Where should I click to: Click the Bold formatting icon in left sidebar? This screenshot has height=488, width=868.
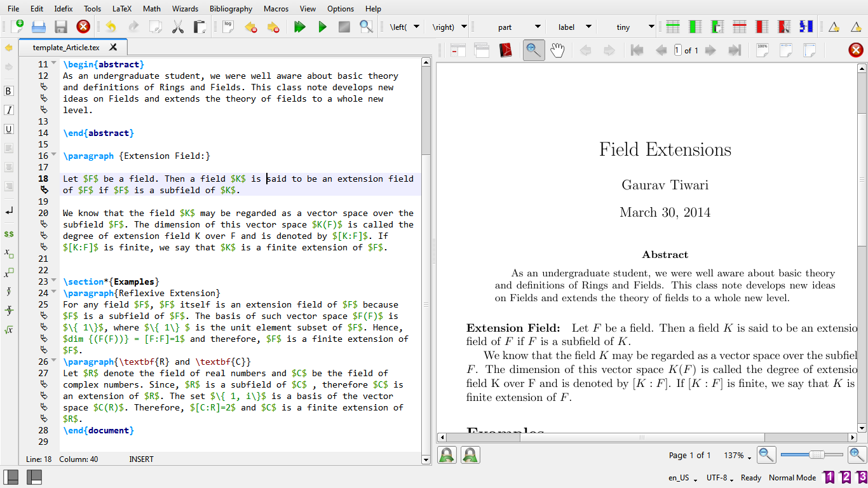tap(9, 91)
